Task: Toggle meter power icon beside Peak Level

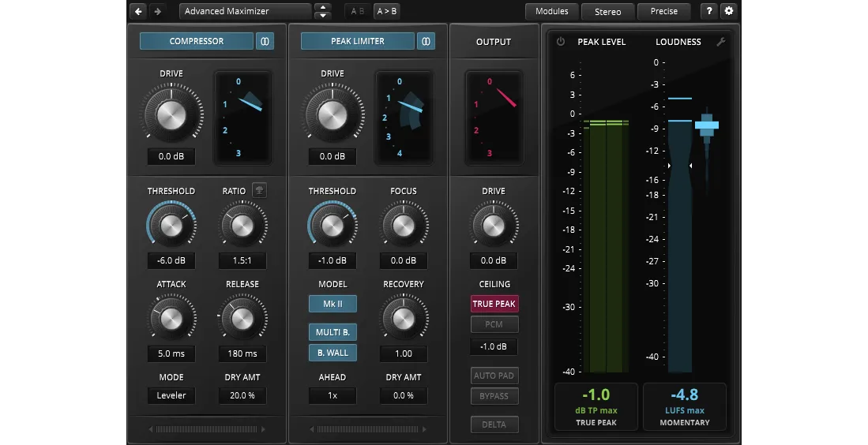Action: (x=560, y=42)
